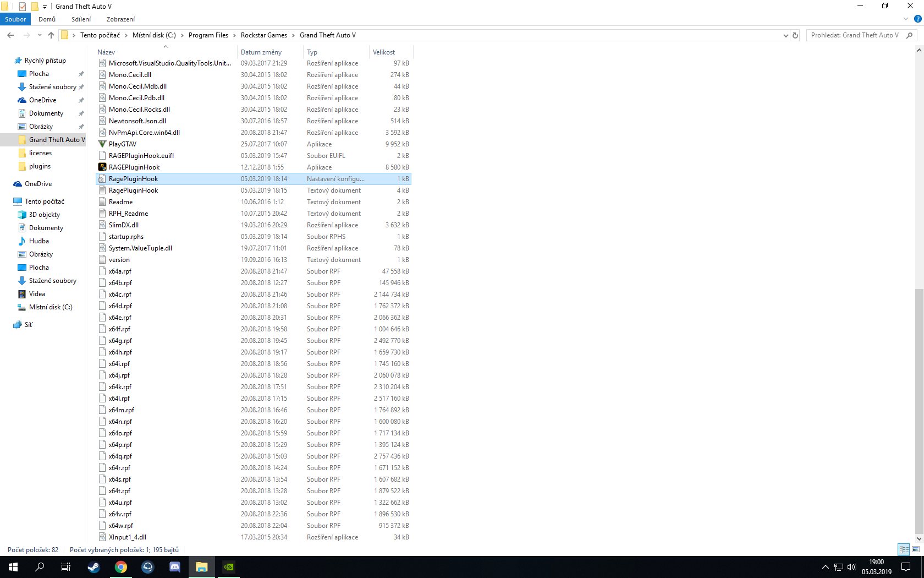The width and height of the screenshot is (924, 578).
Task: Switch to the Domů ribbon tab
Action: (47, 19)
